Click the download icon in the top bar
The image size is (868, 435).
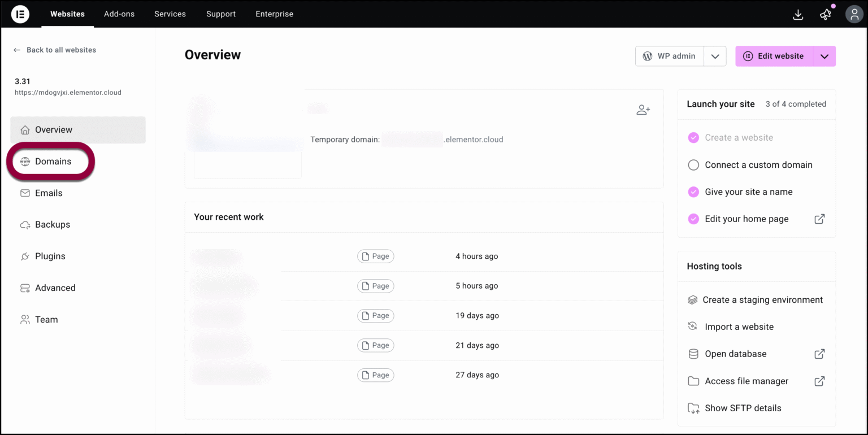[x=798, y=15]
